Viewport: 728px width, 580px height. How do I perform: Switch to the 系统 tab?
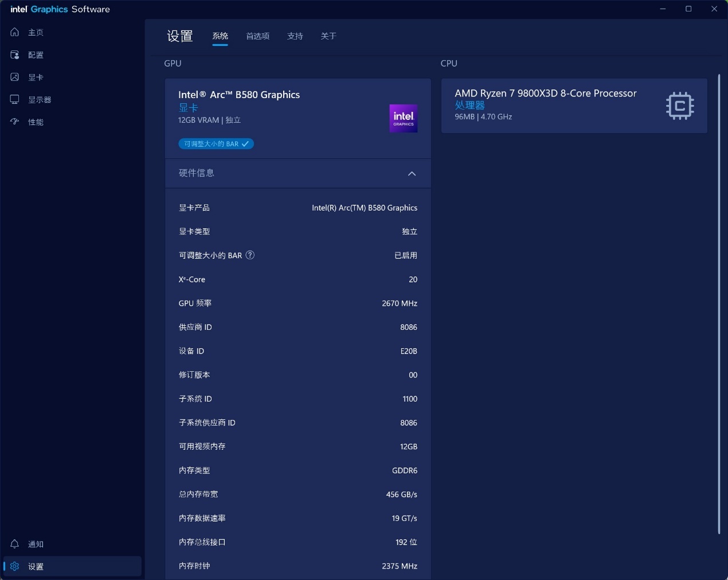[x=220, y=36]
